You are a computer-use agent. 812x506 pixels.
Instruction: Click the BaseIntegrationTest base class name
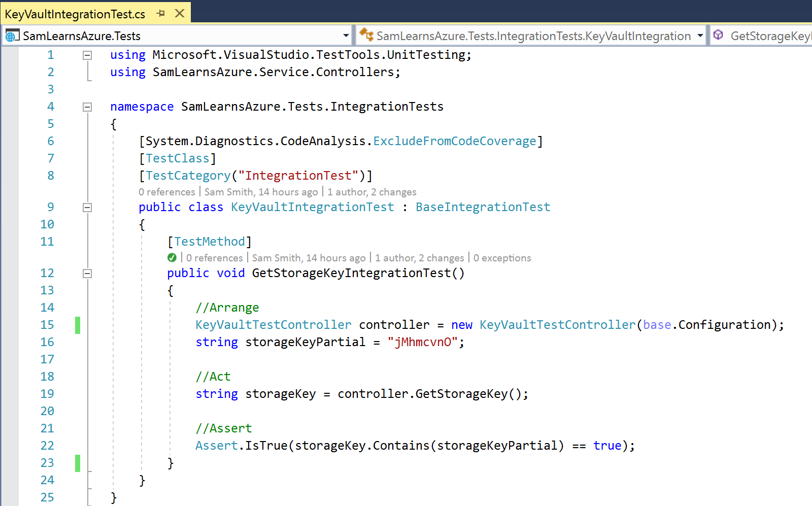click(483, 207)
